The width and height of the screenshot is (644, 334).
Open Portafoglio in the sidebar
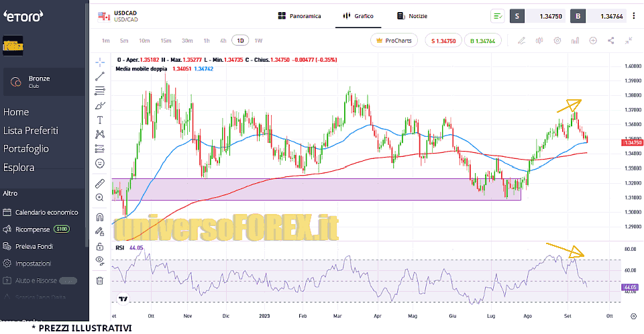25,149
